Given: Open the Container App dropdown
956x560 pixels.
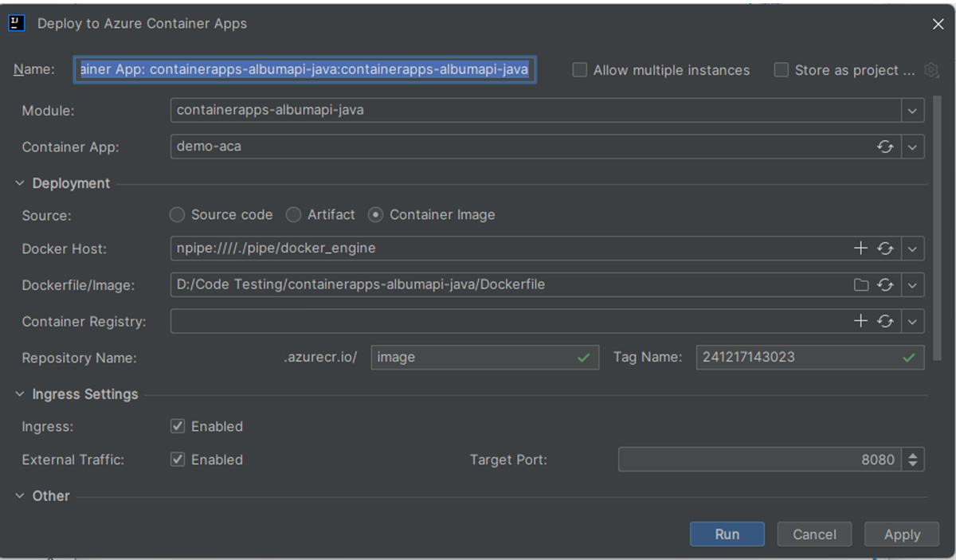Looking at the screenshot, I should 912,147.
